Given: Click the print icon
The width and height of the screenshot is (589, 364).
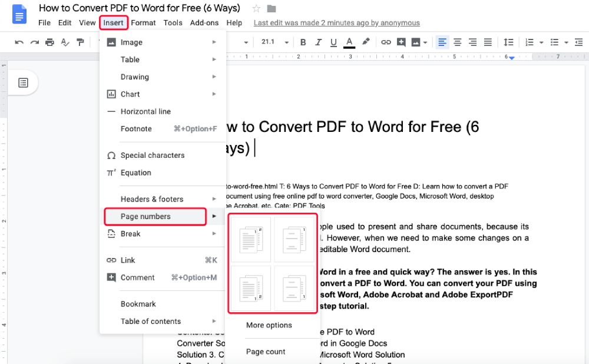Looking at the screenshot, I should (x=50, y=42).
